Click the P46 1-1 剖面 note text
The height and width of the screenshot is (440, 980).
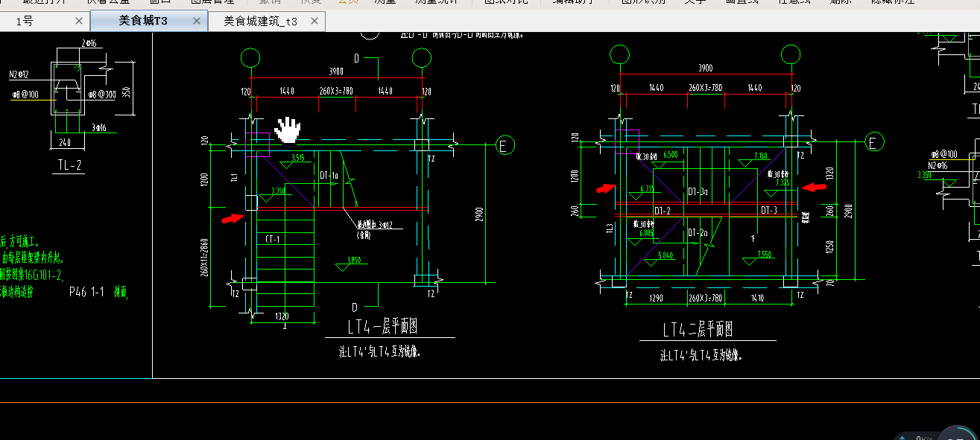tap(98, 293)
